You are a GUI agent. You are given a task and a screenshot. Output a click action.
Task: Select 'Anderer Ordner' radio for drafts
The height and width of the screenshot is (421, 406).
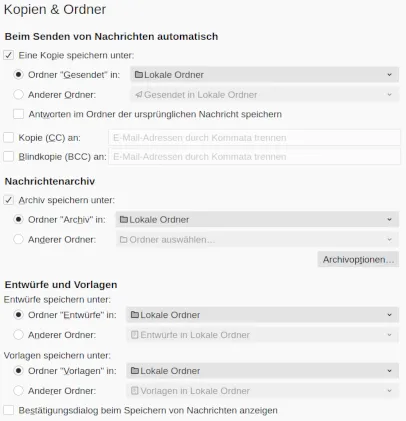pyautogui.click(x=18, y=335)
